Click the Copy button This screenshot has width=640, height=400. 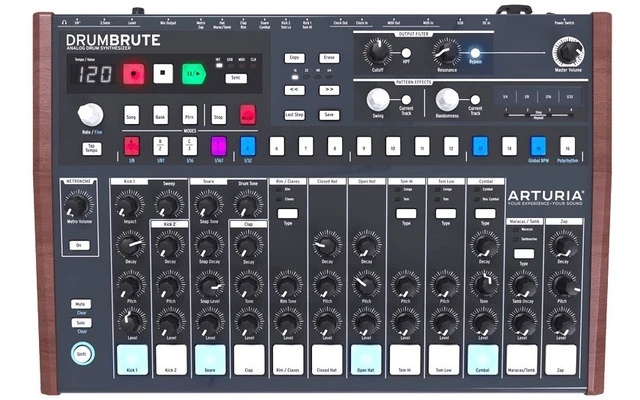tap(294, 58)
